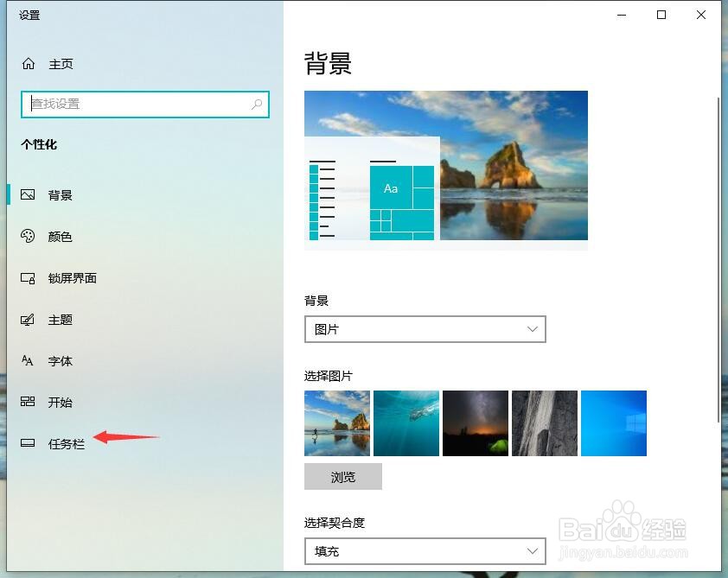Viewport: 728px width, 578px height.
Task: Click the palette icon next to 颜色
Action: (x=28, y=236)
